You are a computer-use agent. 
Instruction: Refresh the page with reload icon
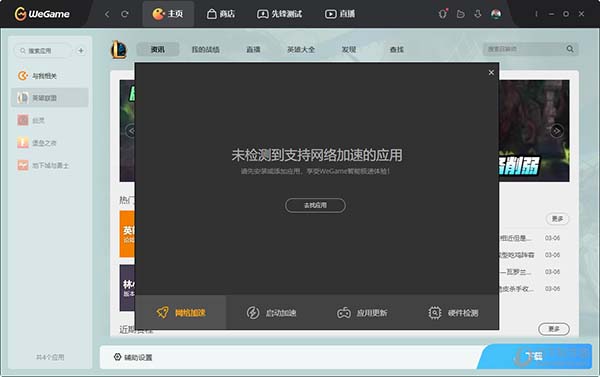tap(125, 14)
